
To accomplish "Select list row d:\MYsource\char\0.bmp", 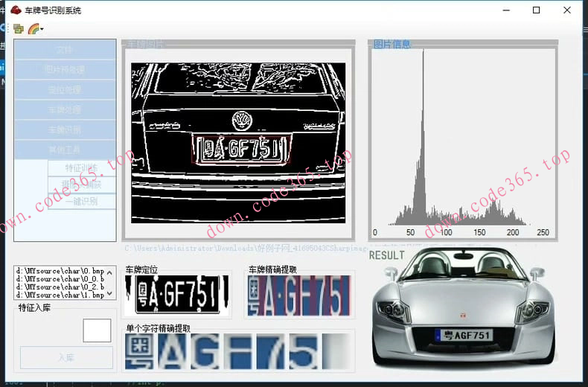I will [60, 271].
